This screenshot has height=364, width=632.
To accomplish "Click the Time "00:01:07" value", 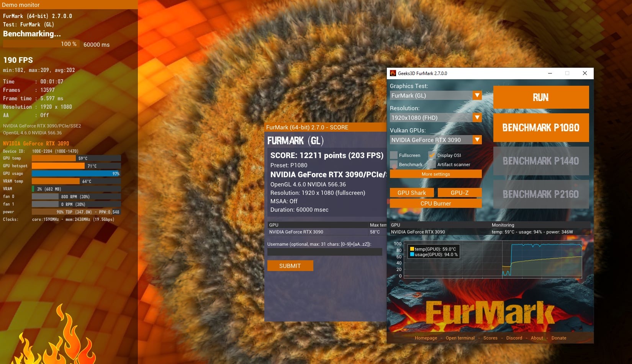I will click(x=52, y=82).
